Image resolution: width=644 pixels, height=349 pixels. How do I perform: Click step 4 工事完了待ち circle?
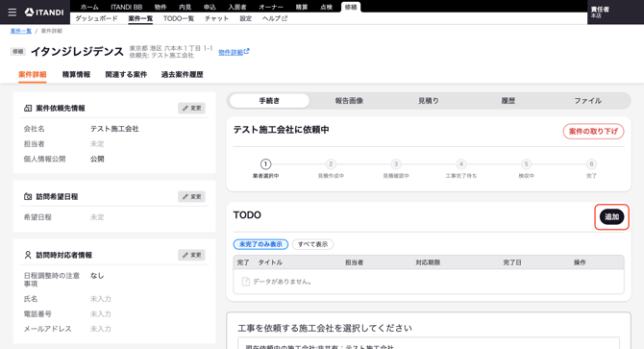[461, 164]
